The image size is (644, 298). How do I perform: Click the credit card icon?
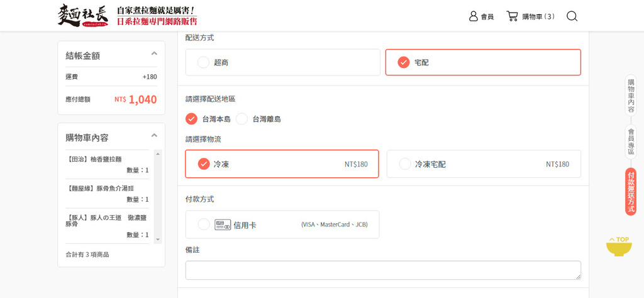[223, 224]
